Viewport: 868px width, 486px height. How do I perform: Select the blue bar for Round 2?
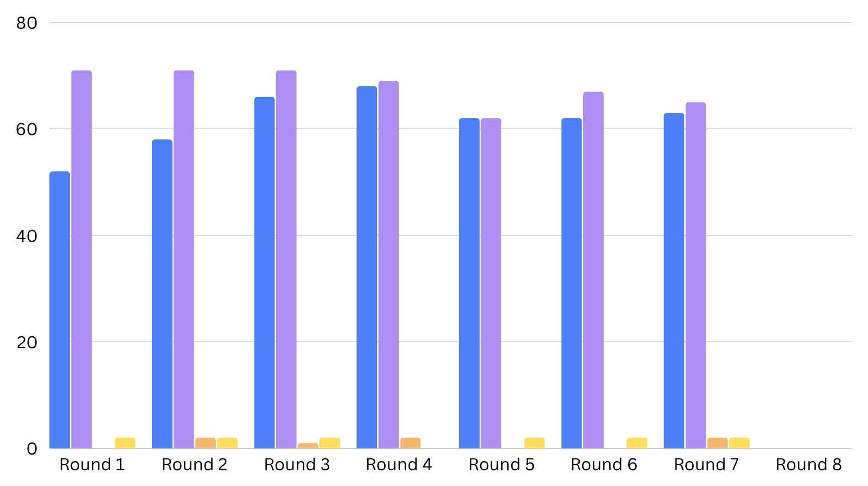click(x=162, y=294)
